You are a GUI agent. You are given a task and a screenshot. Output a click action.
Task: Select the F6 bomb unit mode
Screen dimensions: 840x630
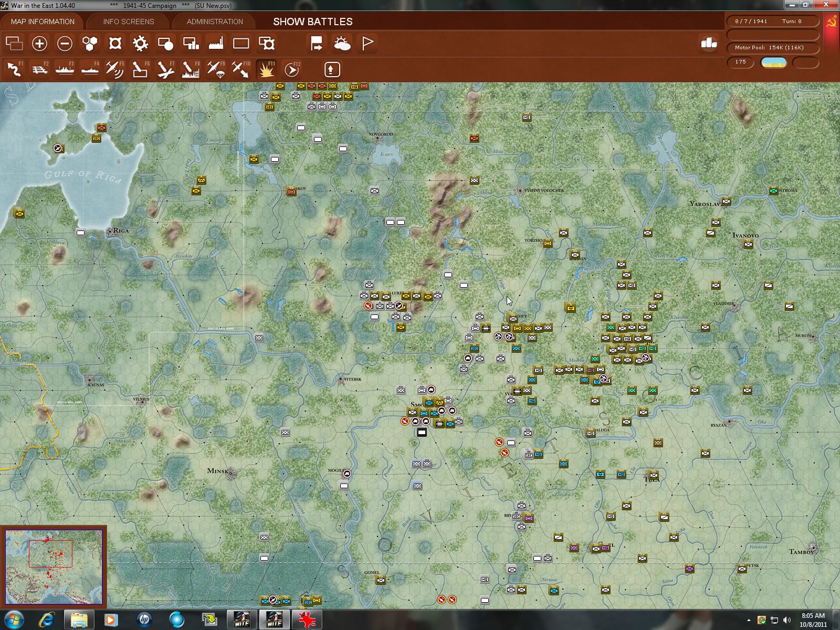click(140, 69)
